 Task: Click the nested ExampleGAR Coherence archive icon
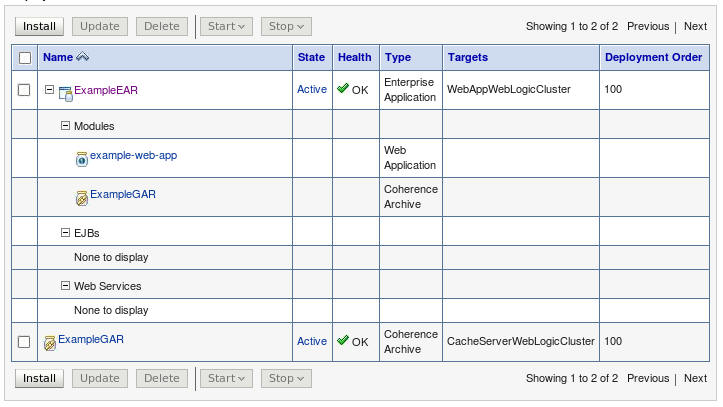[82, 197]
